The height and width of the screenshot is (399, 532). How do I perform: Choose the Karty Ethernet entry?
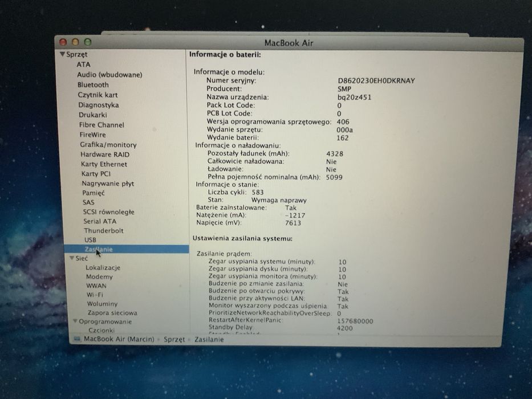coord(104,164)
